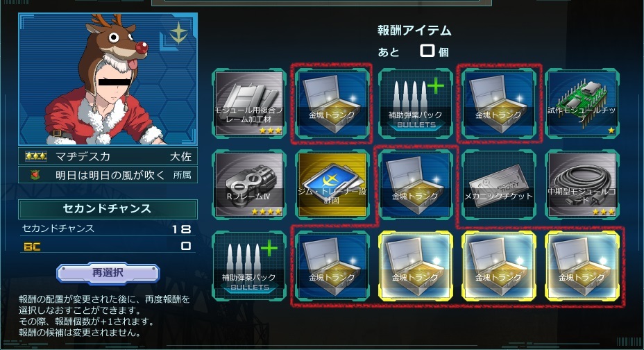Click the 明日は明日の風が吹く affiliation row

click(108, 175)
